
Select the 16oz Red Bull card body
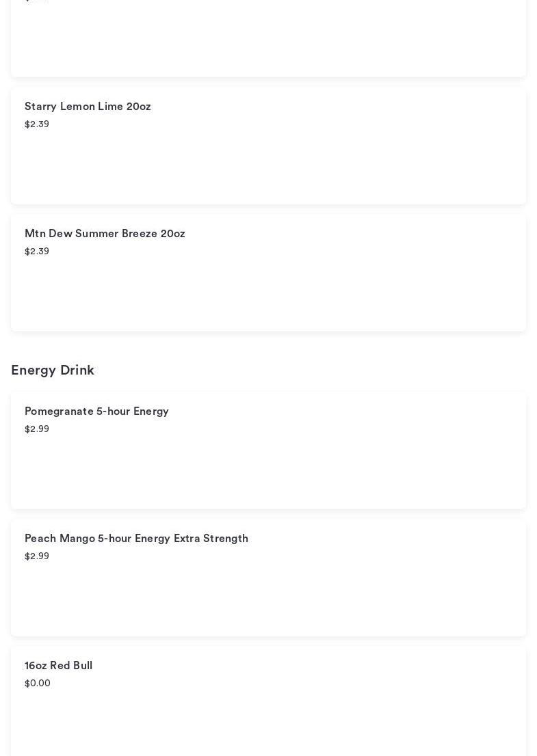268,722
